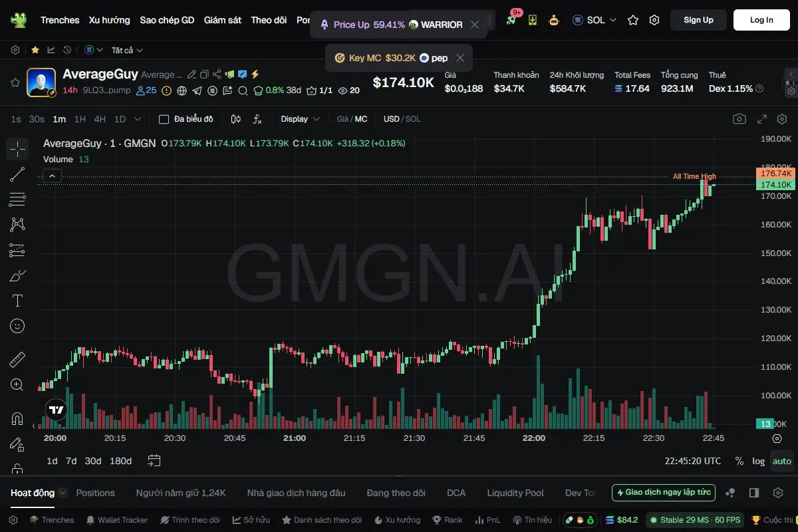
Task: Set chart range to 7d
Action: point(71,461)
